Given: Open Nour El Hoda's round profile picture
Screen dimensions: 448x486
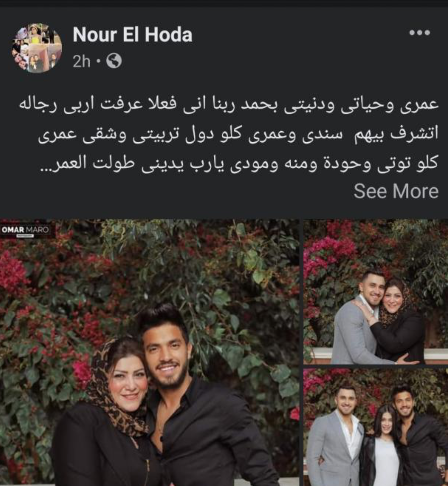Looking at the screenshot, I should coord(37,48).
